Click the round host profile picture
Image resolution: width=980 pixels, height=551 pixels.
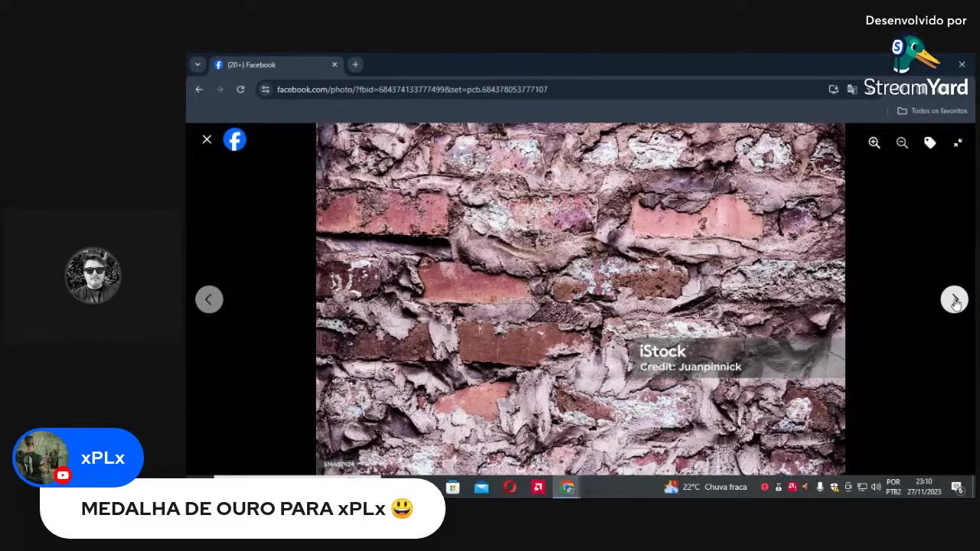click(x=93, y=275)
